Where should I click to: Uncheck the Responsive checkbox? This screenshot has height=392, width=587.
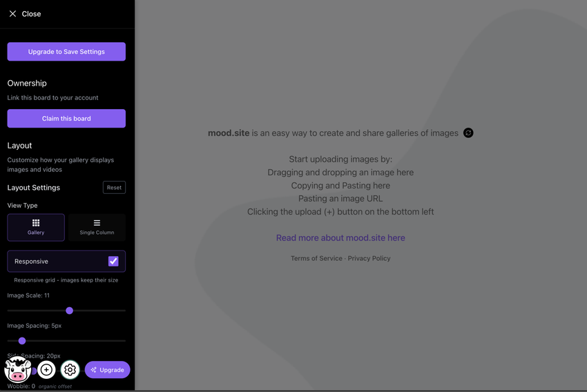pos(113,262)
